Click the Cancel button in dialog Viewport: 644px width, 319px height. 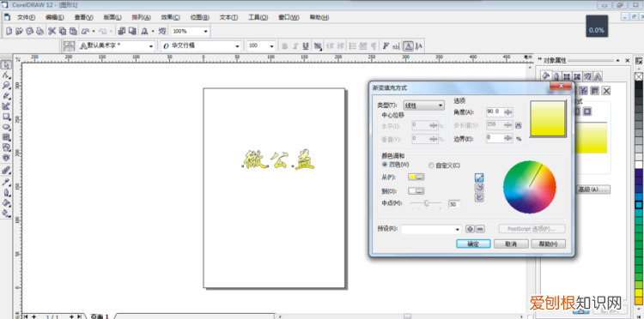tap(511, 244)
